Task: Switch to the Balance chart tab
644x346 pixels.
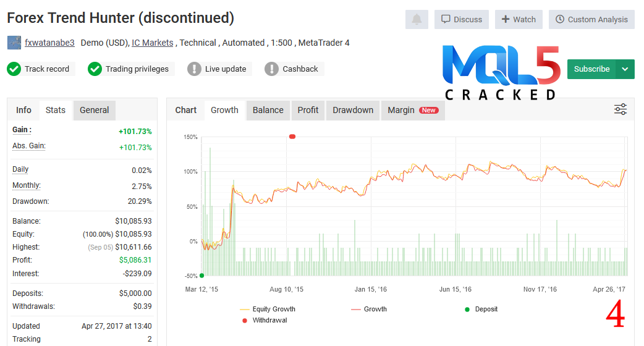Action: (x=268, y=110)
